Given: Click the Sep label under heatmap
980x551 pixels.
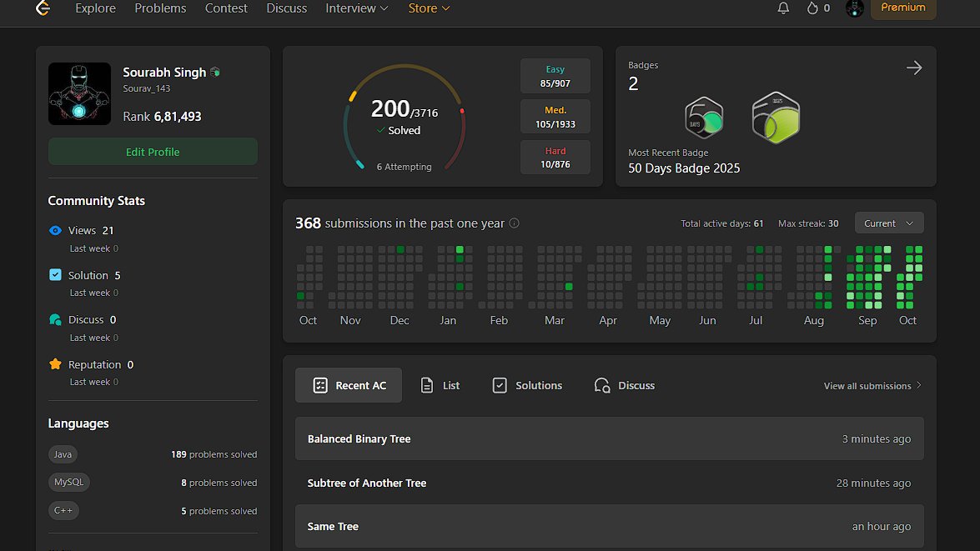Looking at the screenshot, I should pyautogui.click(x=867, y=320).
